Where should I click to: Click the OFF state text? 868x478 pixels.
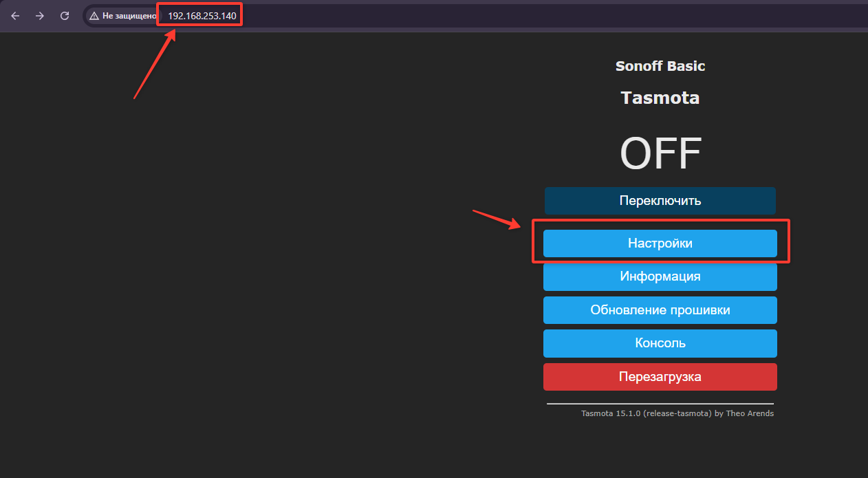point(660,153)
